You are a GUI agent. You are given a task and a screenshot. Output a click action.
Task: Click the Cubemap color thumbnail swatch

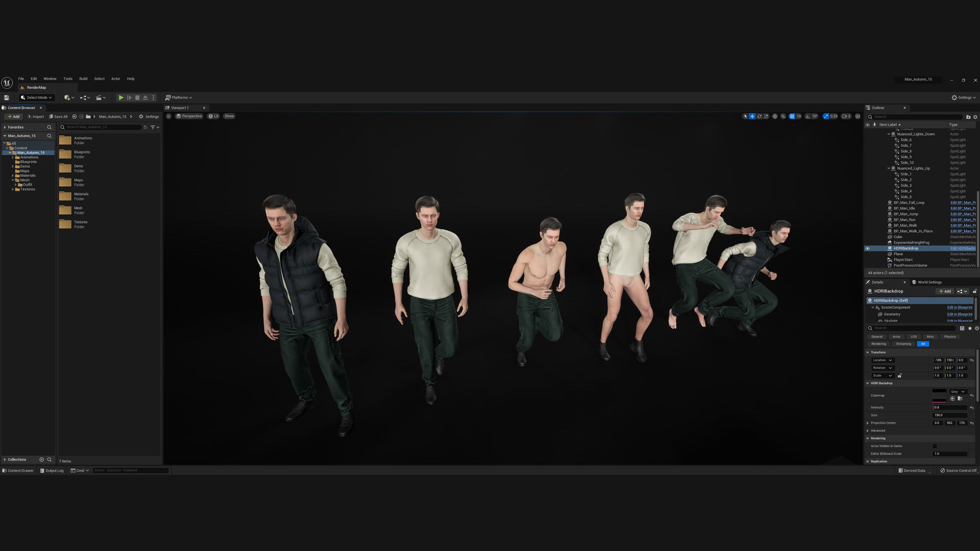point(939,395)
